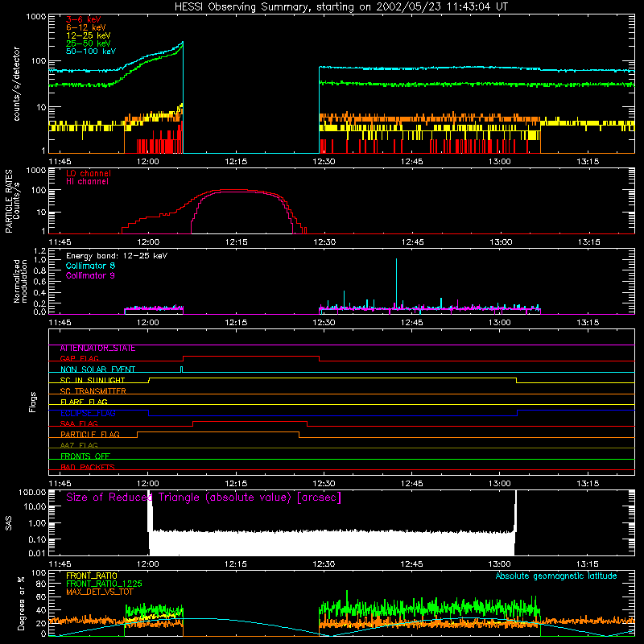This screenshot has width=644, height=644.
Task: Click the Flags axis label
Action: (x=32, y=402)
